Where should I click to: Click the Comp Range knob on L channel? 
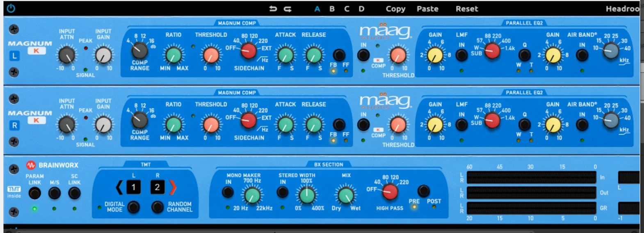[139, 50]
